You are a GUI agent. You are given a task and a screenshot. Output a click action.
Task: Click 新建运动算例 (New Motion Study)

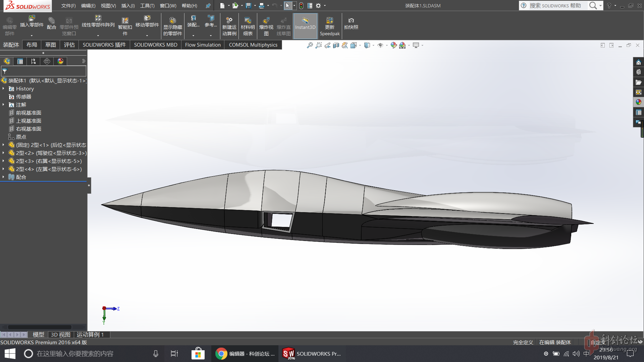[229, 26]
